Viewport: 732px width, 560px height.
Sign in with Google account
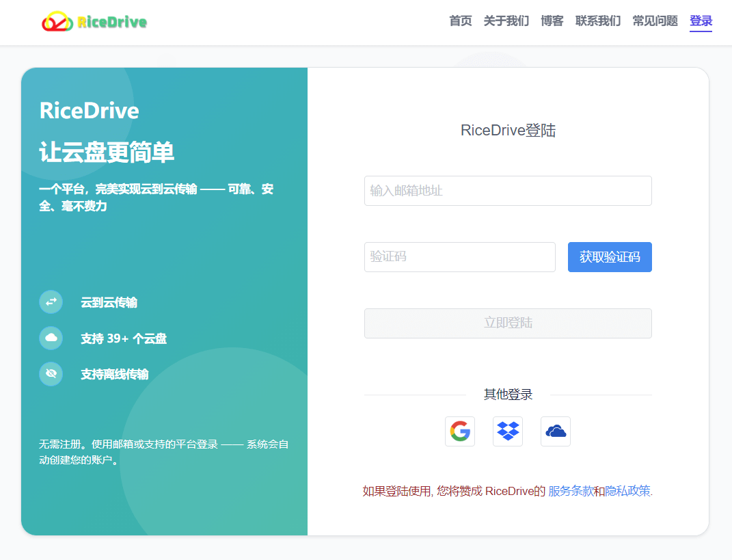[x=459, y=431]
